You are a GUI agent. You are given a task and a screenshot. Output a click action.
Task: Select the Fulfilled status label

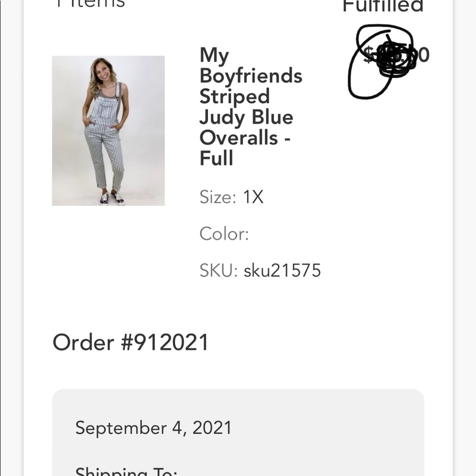coord(383,6)
